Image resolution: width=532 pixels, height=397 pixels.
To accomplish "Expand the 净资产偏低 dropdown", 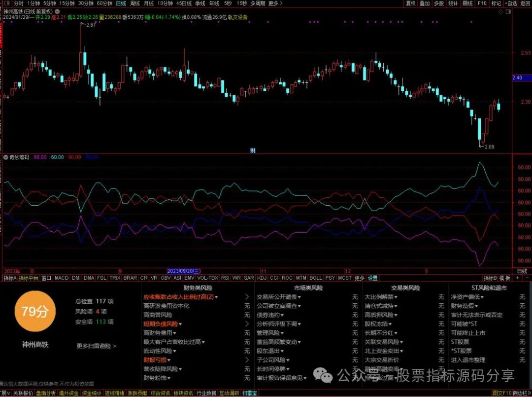I will [x=482, y=297].
